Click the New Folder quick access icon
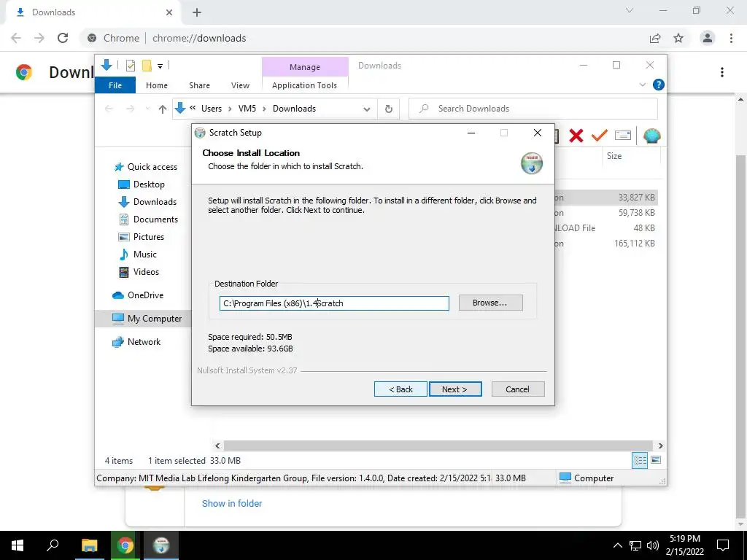 [x=147, y=65]
